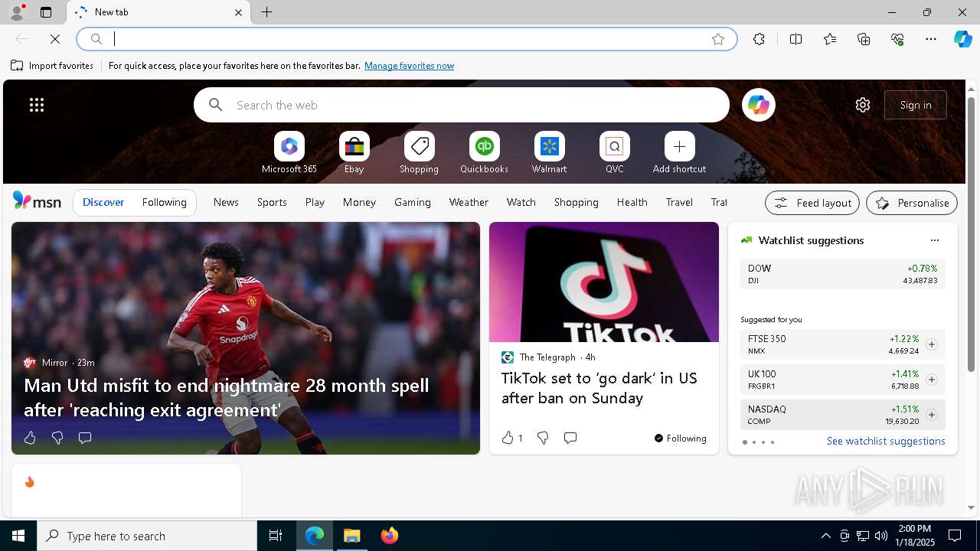Stop loading the page
The image size is (980, 551).
click(x=55, y=39)
